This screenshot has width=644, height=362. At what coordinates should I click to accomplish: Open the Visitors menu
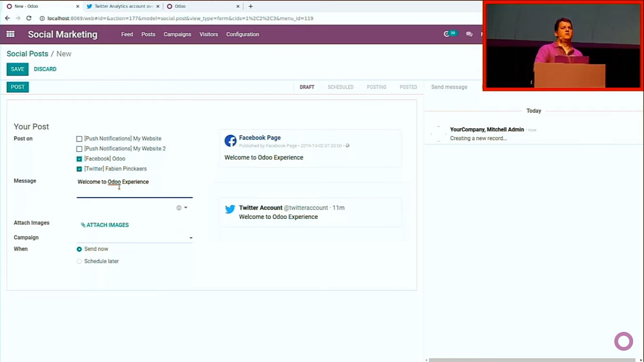coord(208,34)
